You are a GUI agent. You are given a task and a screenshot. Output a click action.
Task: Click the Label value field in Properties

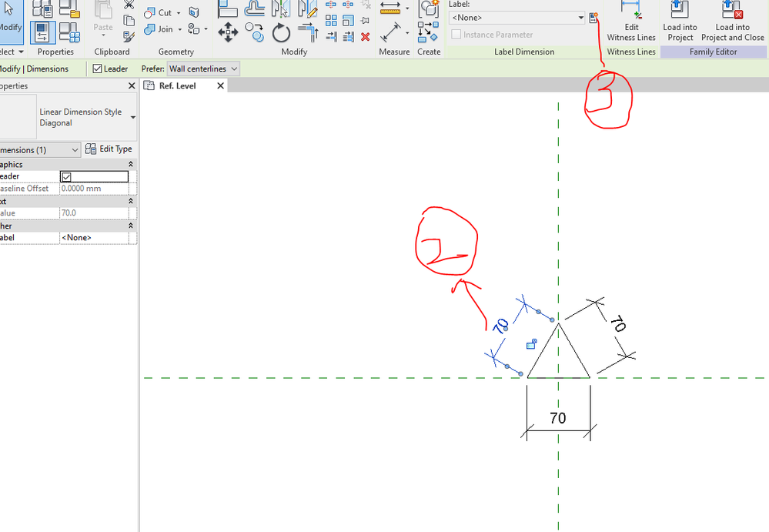94,237
